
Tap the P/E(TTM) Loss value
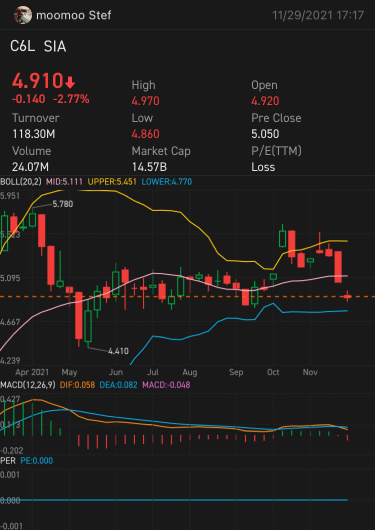point(263,167)
